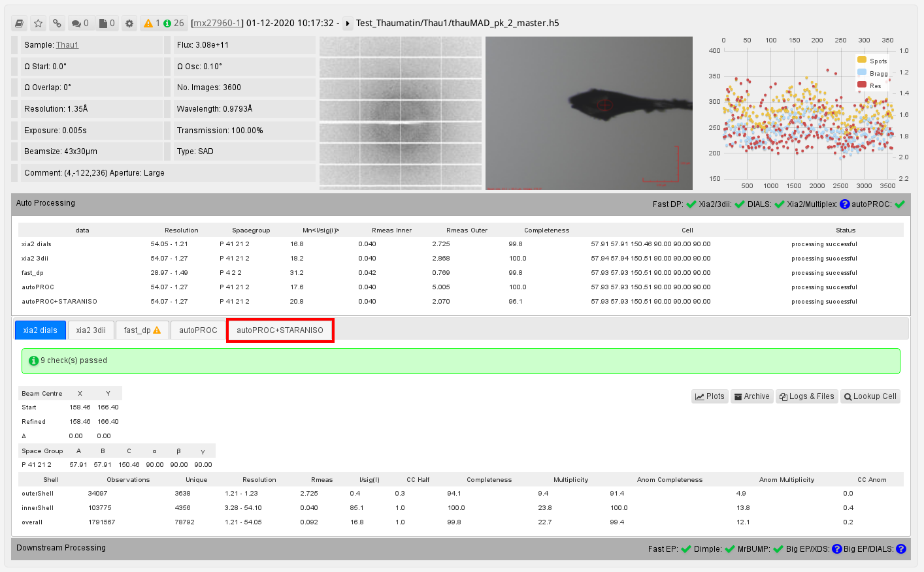Click '9 check(s) passed' message
This screenshot has width=924, height=572.
(x=74, y=360)
